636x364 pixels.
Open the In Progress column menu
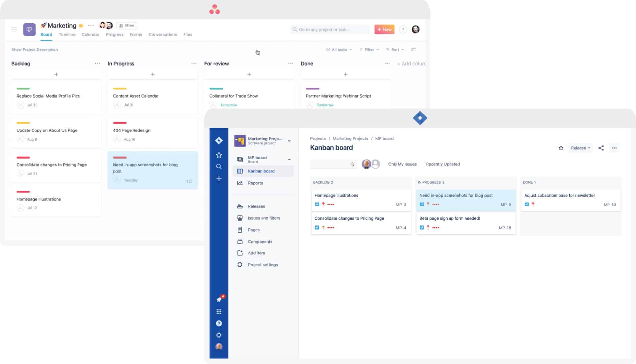[194, 63]
